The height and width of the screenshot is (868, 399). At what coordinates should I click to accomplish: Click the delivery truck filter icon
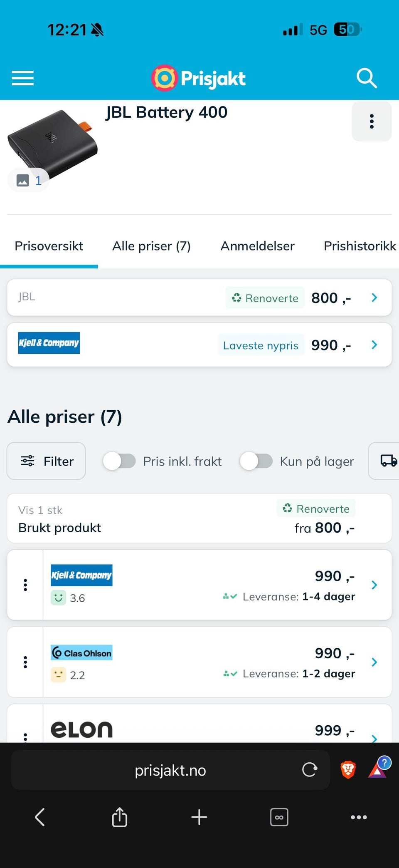coord(388,461)
